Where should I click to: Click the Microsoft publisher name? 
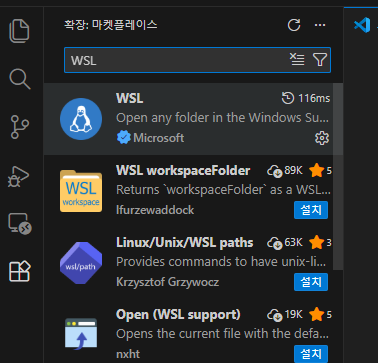tap(159, 138)
